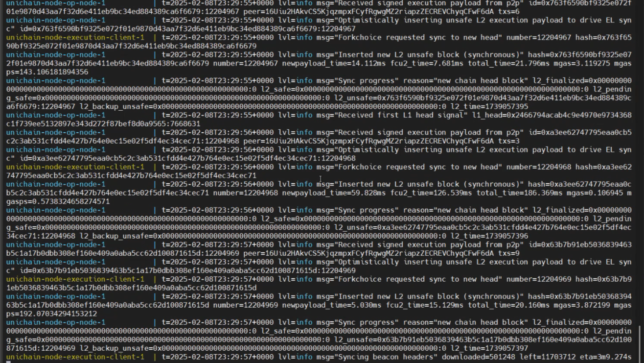Click the "txs=3" value in the log
The image size is (644, 363).
pos(510,141)
